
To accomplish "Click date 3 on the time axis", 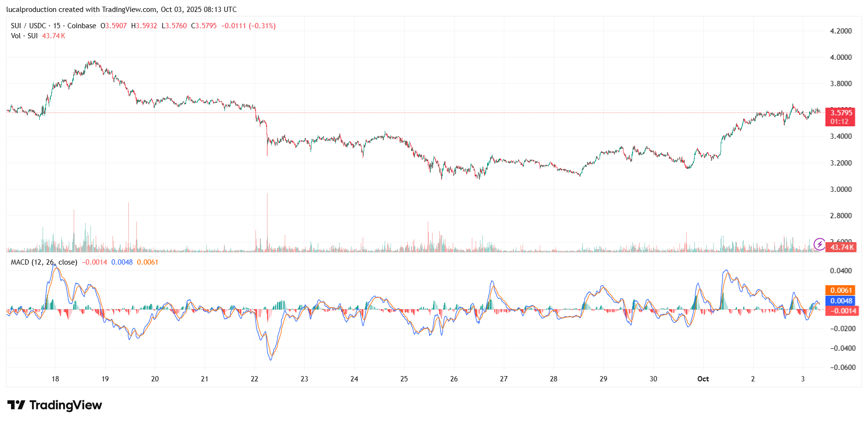I will (803, 379).
